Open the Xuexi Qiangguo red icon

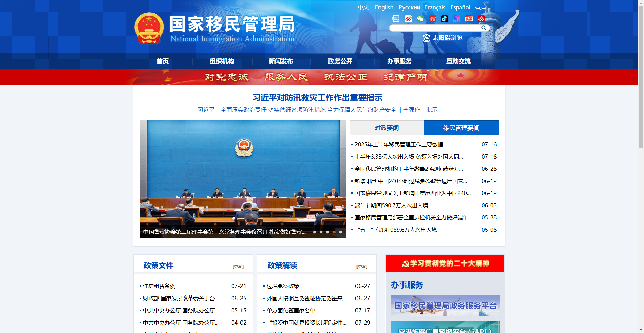tap(432, 19)
